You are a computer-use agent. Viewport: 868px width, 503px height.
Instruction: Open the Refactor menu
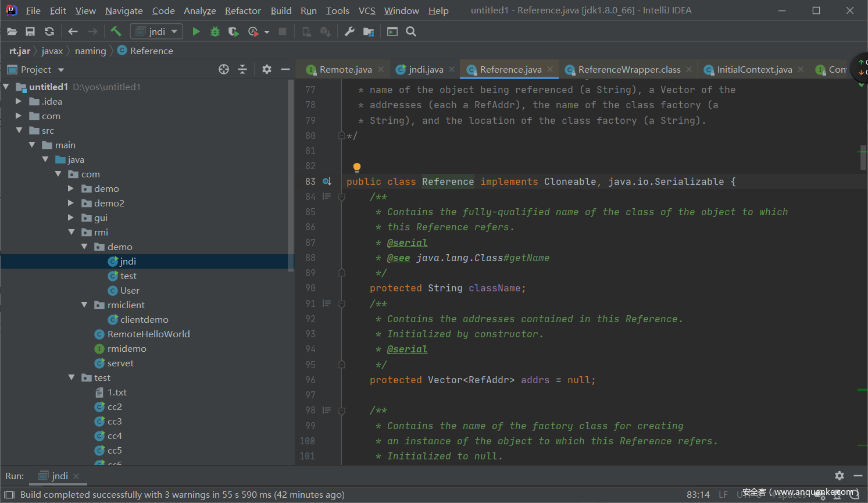[242, 10]
